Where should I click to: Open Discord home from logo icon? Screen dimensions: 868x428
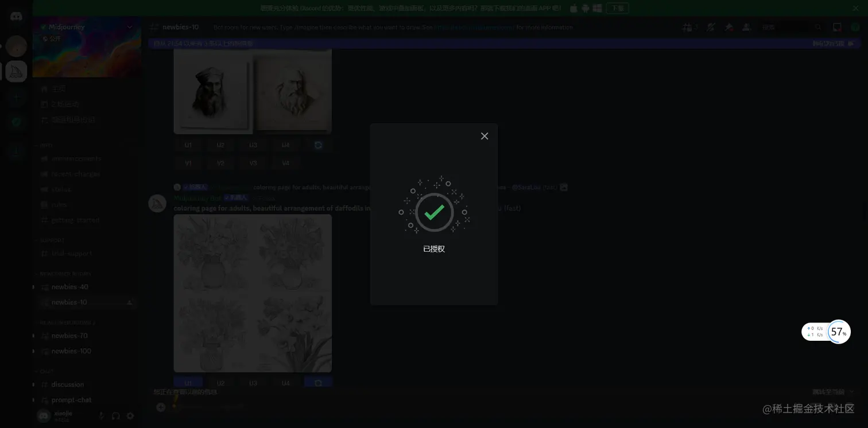pyautogui.click(x=16, y=17)
